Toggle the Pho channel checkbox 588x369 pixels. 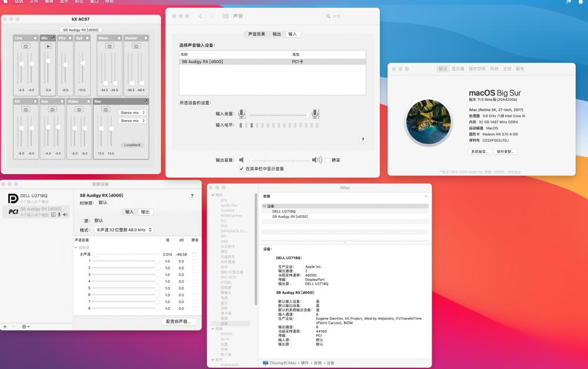[70, 38]
